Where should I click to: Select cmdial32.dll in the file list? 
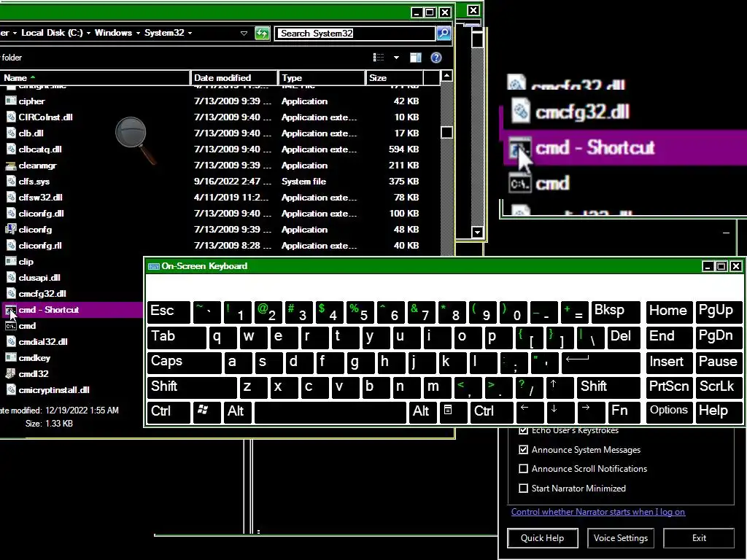(43, 342)
